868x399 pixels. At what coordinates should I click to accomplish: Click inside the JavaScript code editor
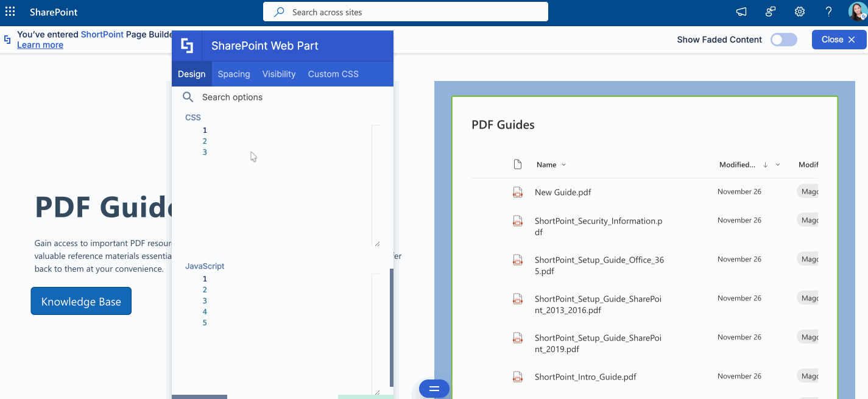click(283, 334)
